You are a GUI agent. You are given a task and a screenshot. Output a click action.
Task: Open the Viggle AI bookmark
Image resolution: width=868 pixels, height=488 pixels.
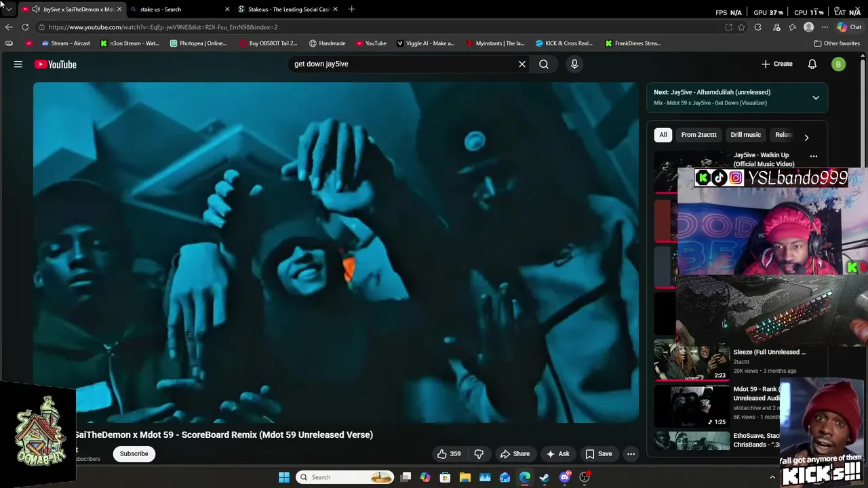[x=426, y=43]
